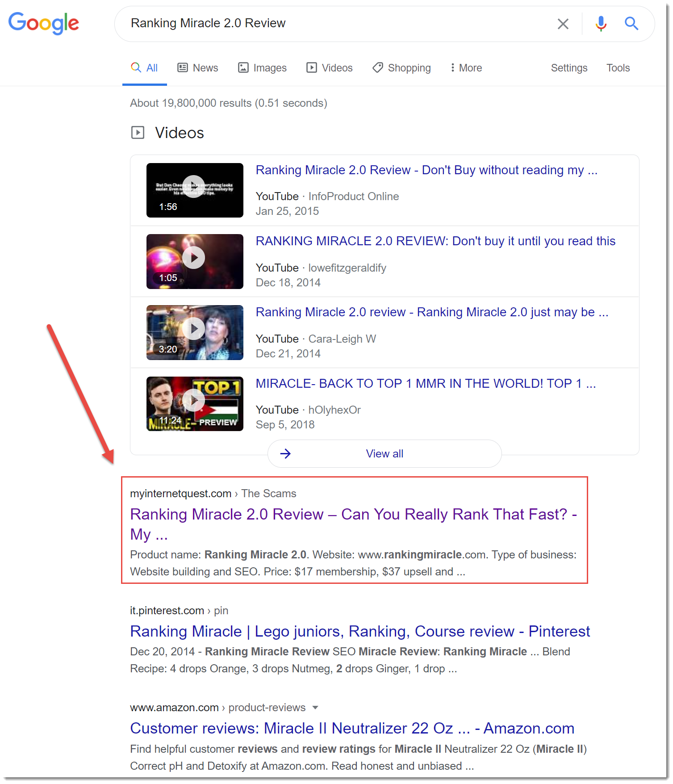The width and height of the screenshot is (673, 784).
Task: Click the Dec 21, 2014 video date
Action: [x=288, y=354]
